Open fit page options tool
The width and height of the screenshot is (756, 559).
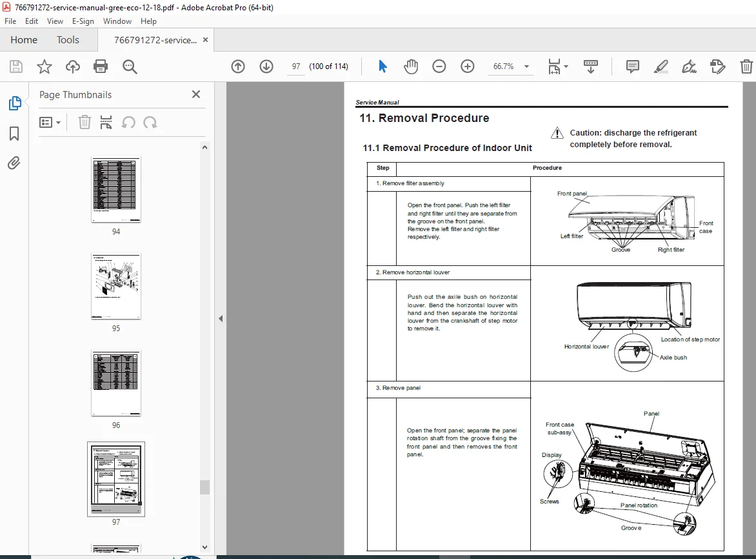click(x=555, y=66)
